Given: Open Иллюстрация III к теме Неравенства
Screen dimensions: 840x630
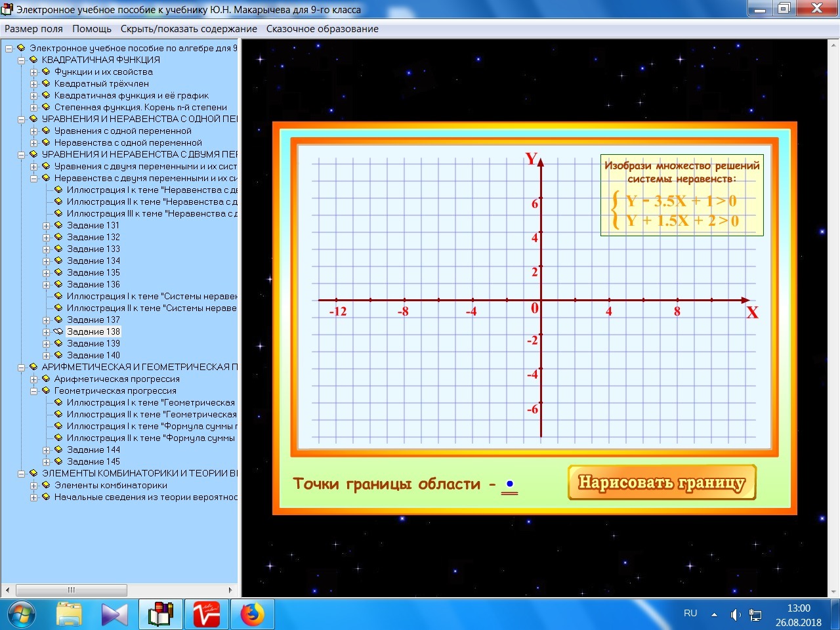Looking at the screenshot, I should click(x=152, y=213).
